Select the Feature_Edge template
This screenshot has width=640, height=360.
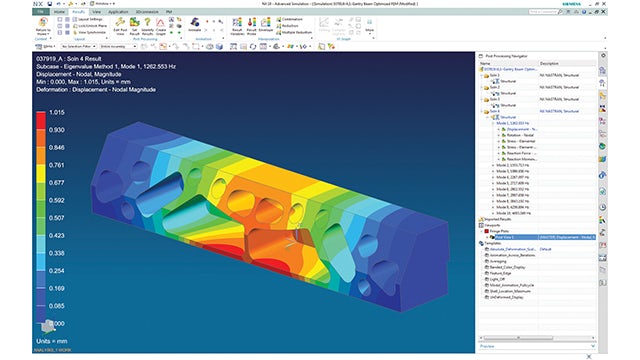pyautogui.click(x=500, y=273)
